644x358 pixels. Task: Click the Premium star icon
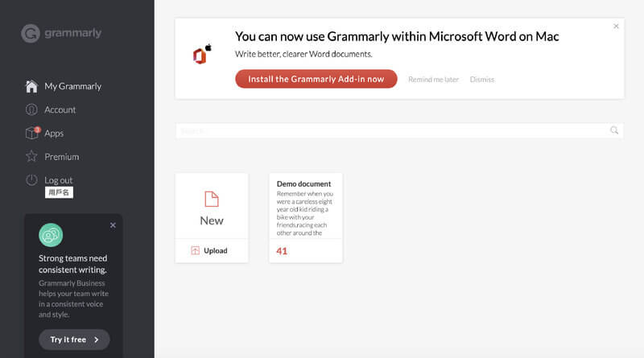31,156
